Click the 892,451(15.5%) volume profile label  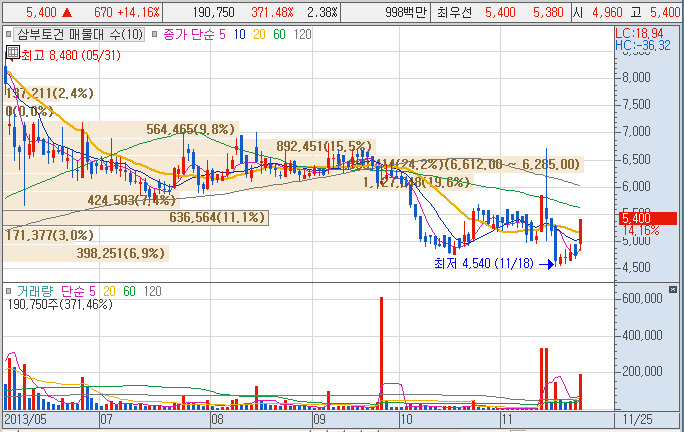point(324,146)
